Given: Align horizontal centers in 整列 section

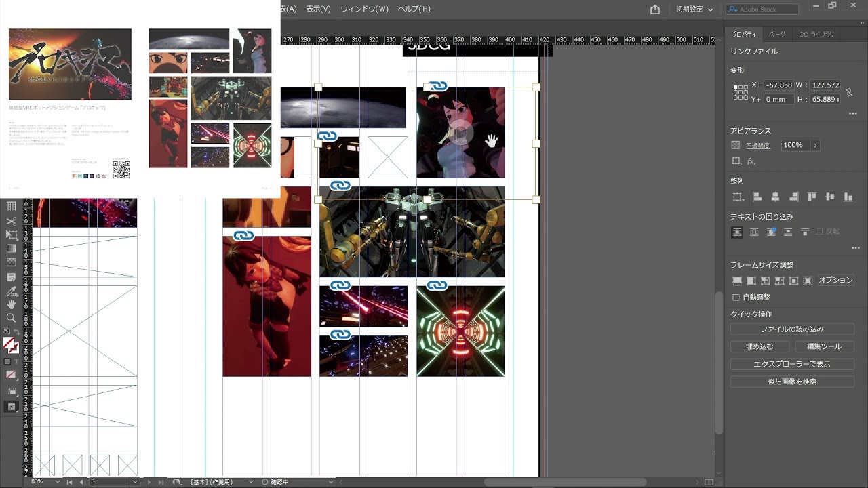Looking at the screenshot, I should click(775, 197).
